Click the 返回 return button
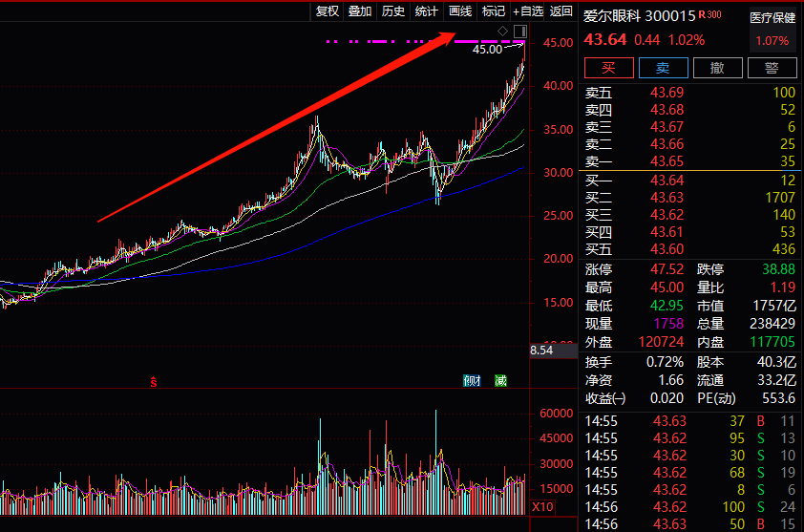 pyautogui.click(x=561, y=11)
